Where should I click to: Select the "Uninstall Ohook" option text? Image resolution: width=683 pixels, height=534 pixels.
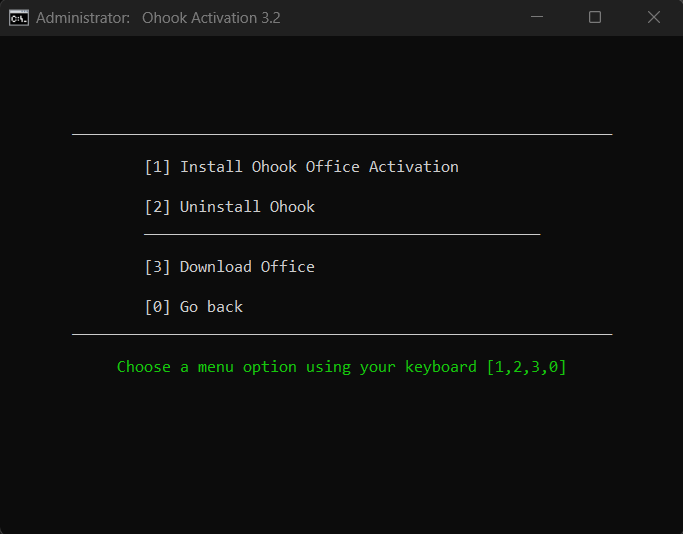point(247,207)
